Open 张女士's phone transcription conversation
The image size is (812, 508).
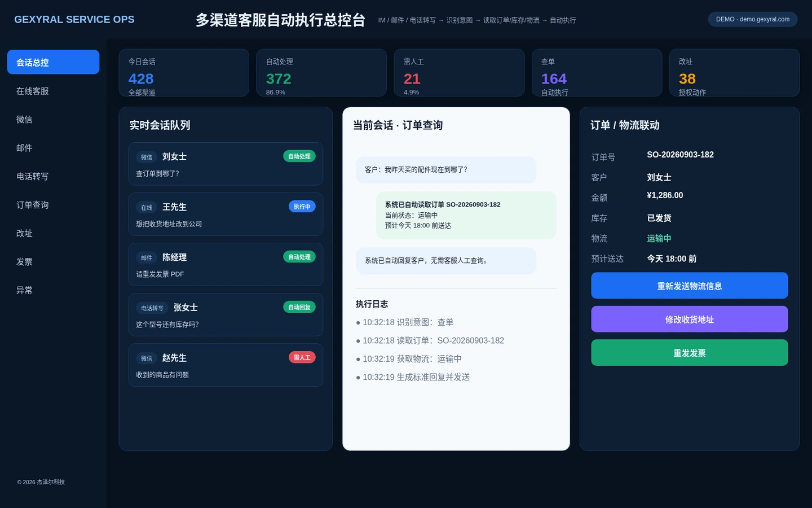click(226, 314)
